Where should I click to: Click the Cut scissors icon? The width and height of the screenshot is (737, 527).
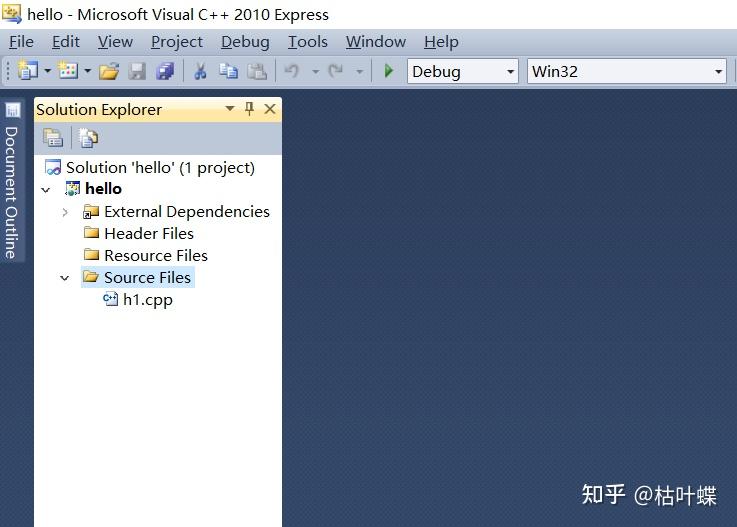point(200,71)
